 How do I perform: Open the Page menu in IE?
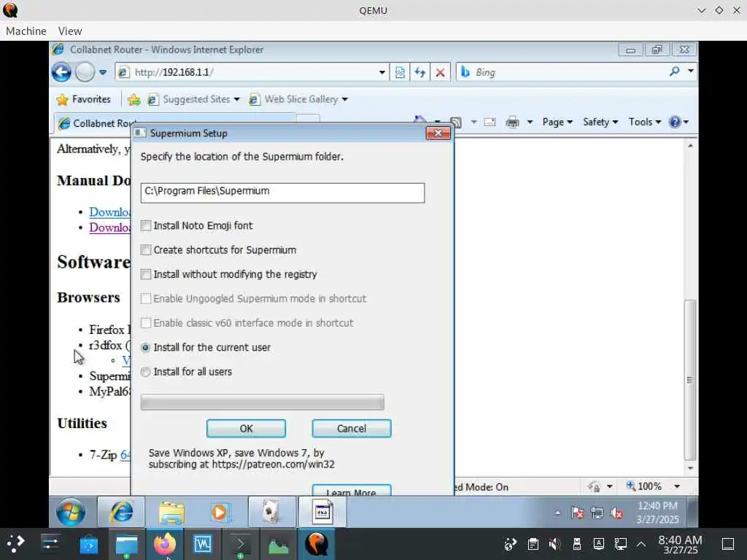pos(557,122)
